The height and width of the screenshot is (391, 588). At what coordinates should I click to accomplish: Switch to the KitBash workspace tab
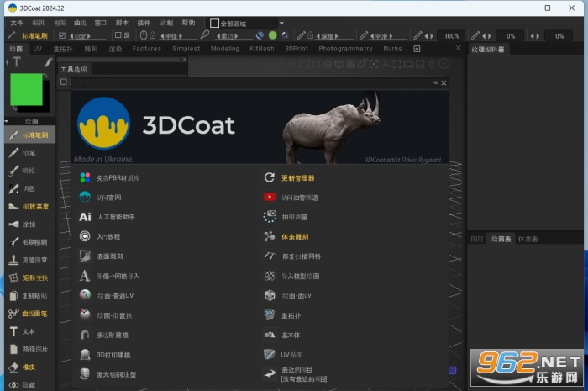[x=262, y=49]
